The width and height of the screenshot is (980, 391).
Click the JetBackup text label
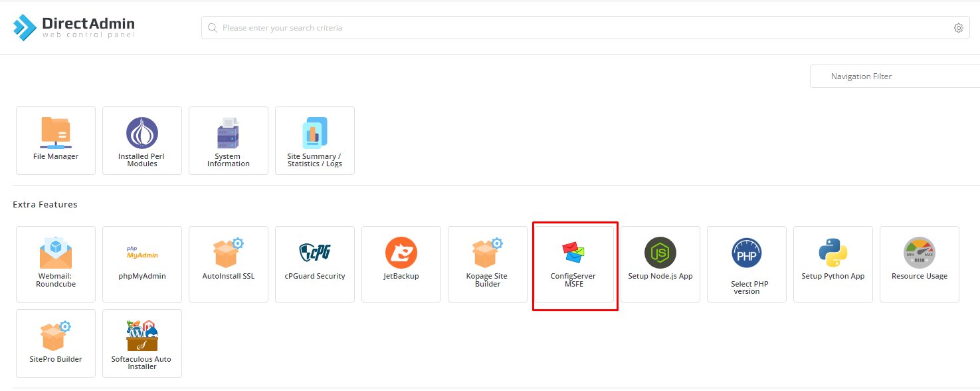(401, 276)
